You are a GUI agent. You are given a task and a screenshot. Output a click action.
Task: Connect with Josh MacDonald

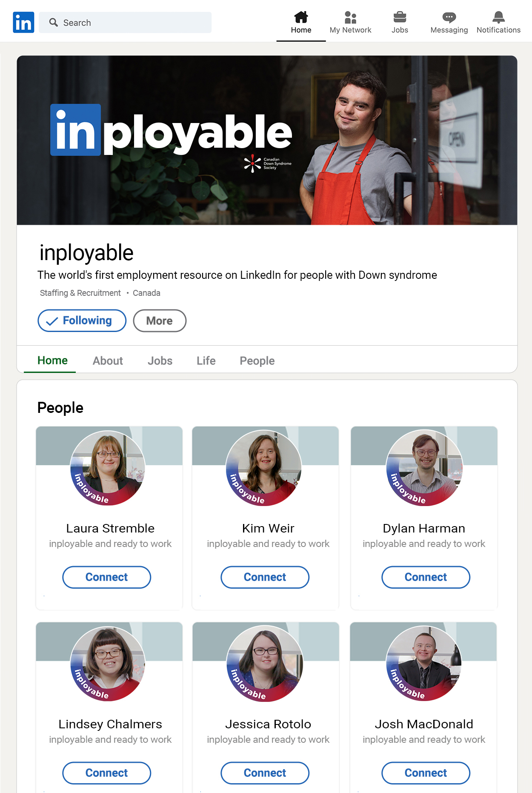coord(426,773)
